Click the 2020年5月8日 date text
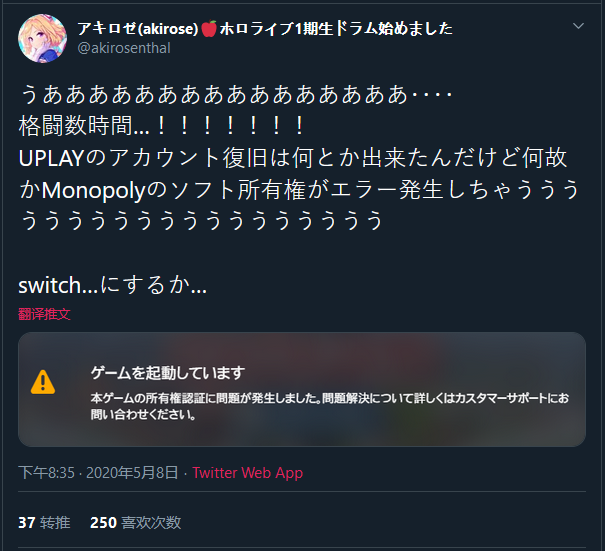Viewport: 605px width, 551px height. click(132, 473)
